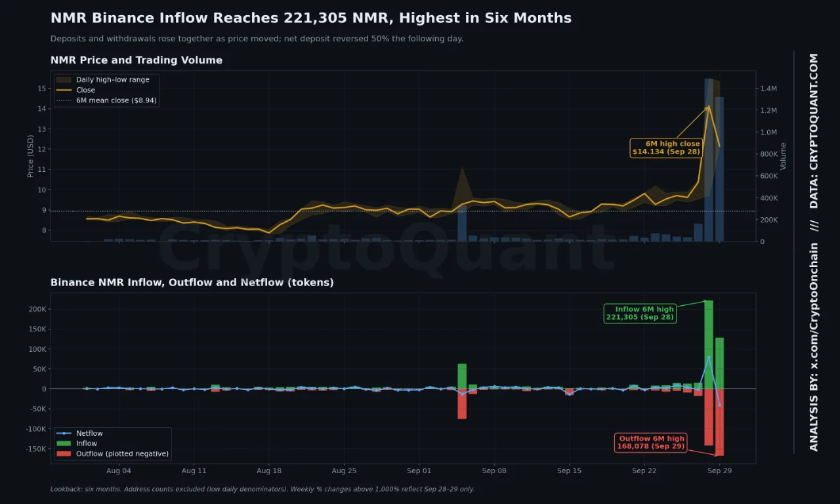Click the 'Price (USD)' axis label
Viewport: 840px width, 504px height.
[30, 156]
